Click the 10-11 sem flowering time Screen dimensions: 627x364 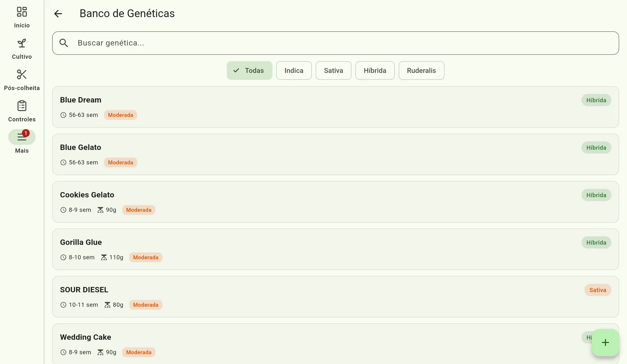[83, 305]
